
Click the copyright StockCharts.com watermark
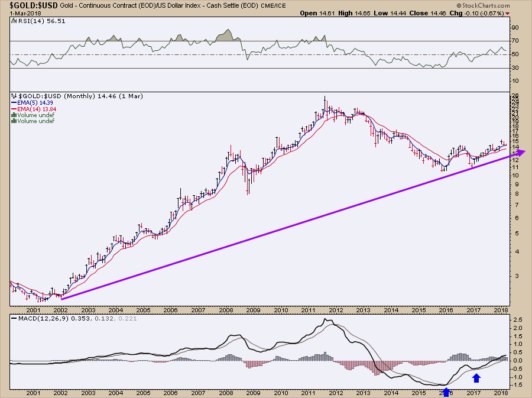click(483, 5)
